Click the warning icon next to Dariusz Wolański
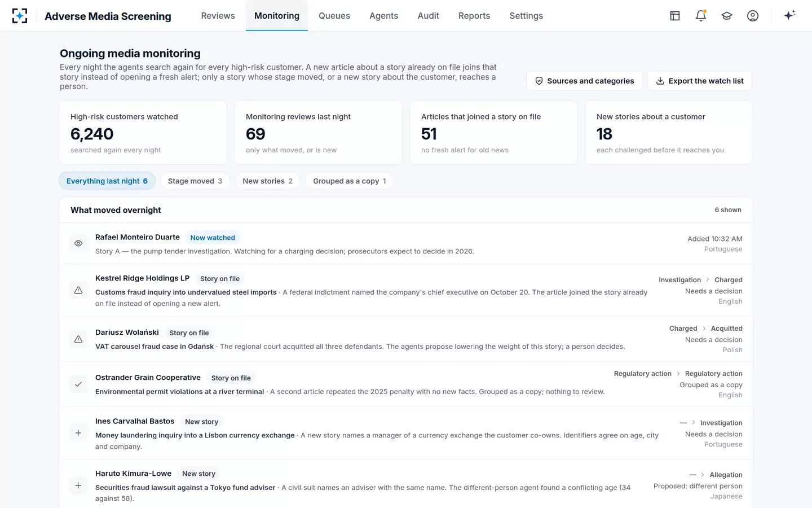The height and width of the screenshot is (508, 812). click(x=78, y=339)
